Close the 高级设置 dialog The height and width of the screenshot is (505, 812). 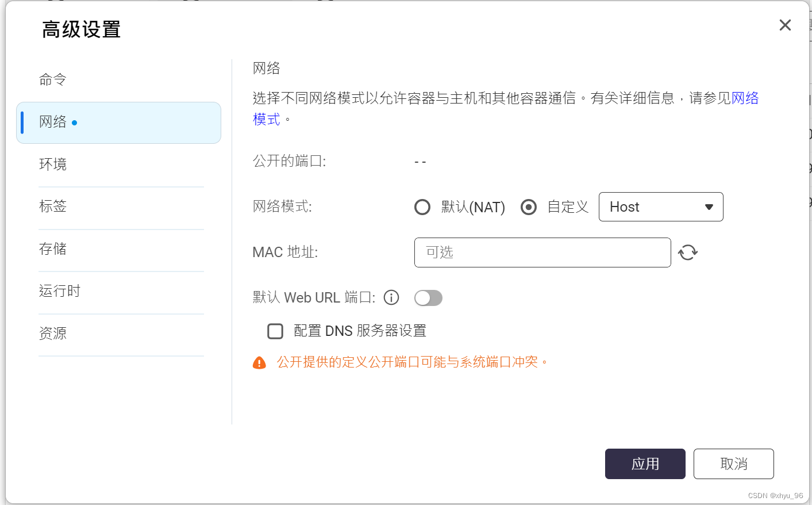tap(785, 25)
